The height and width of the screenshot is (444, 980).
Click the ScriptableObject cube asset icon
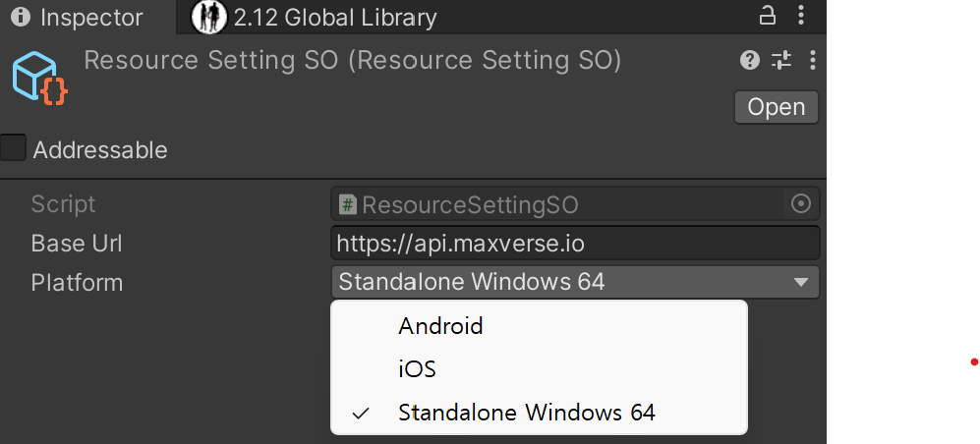coord(38,77)
